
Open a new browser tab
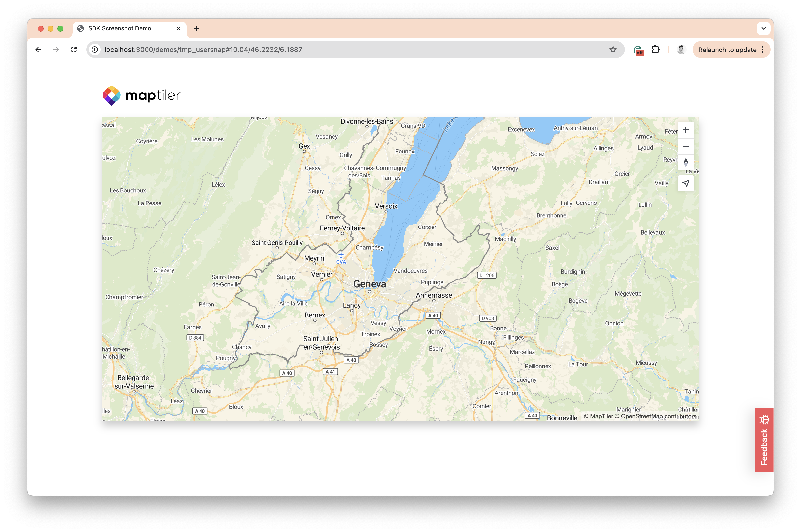tap(196, 28)
